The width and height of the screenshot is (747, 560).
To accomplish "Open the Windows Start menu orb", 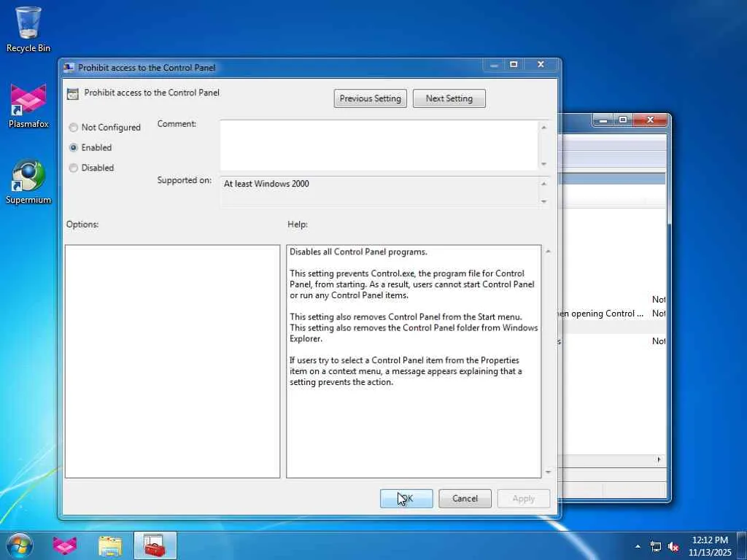I will [x=20, y=545].
